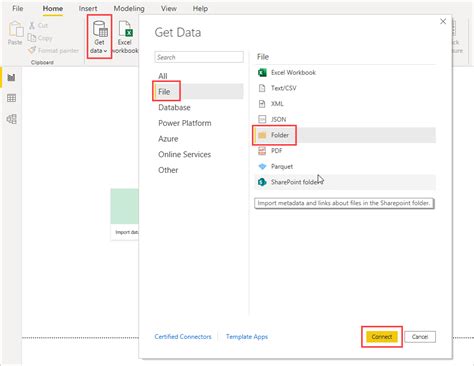
Task: Click the Search connectors input field
Action: coord(199,57)
